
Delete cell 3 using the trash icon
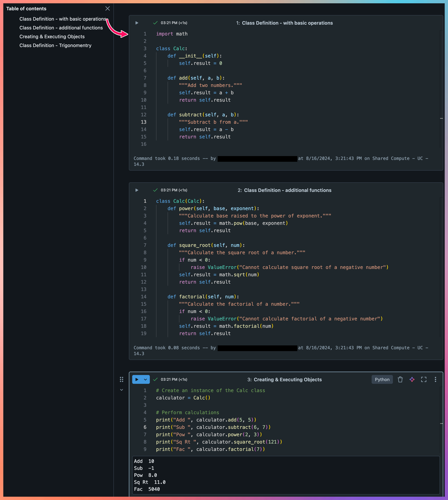pos(400,379)
